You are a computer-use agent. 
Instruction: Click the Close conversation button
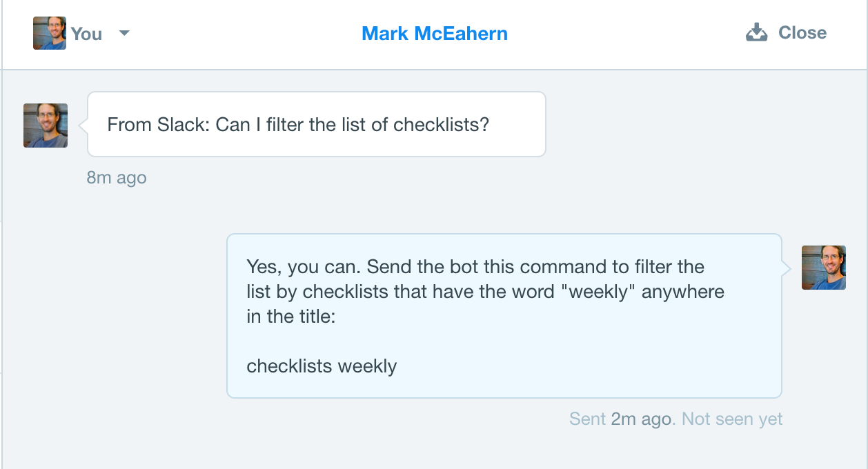tap(786, 32)
